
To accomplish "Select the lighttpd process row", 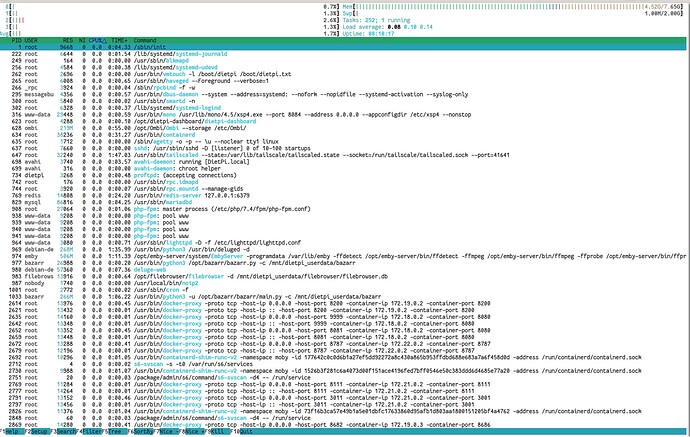I will pos(345,242).
